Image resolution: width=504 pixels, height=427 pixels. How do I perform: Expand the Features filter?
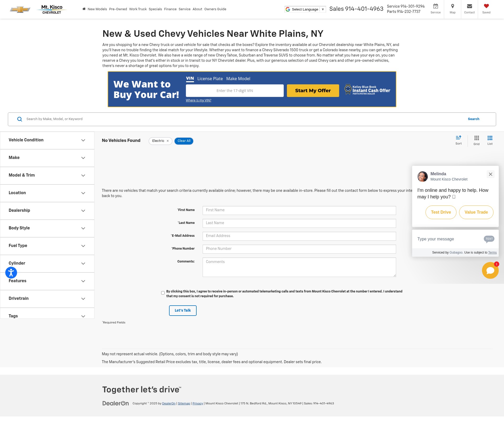click(47, 281)
